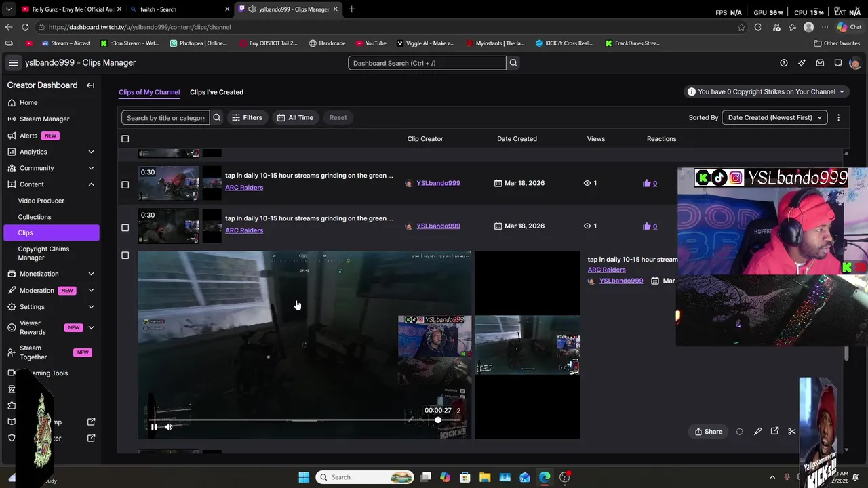Click the clip playback progress scrubber

pyautogui.click(x=438, y=420)
